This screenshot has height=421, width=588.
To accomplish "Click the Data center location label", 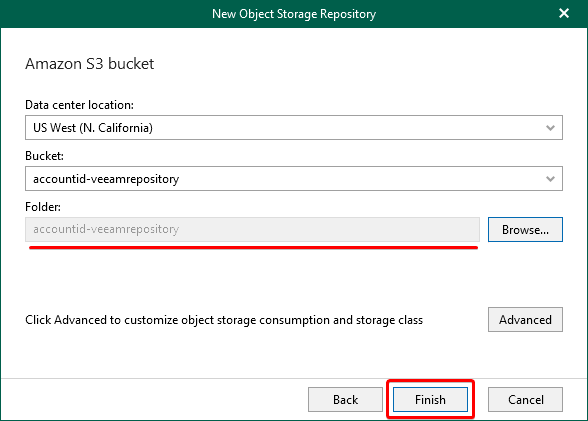I will [79, 105].
